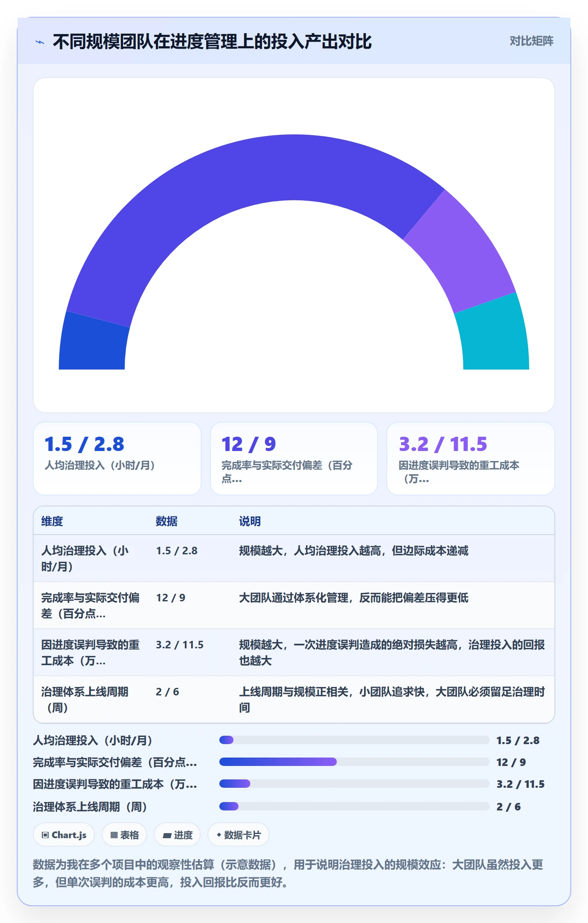Click description starting 上线周期与规模正相关
This screenshot has width=588, height=923.
tap(392, 700)
